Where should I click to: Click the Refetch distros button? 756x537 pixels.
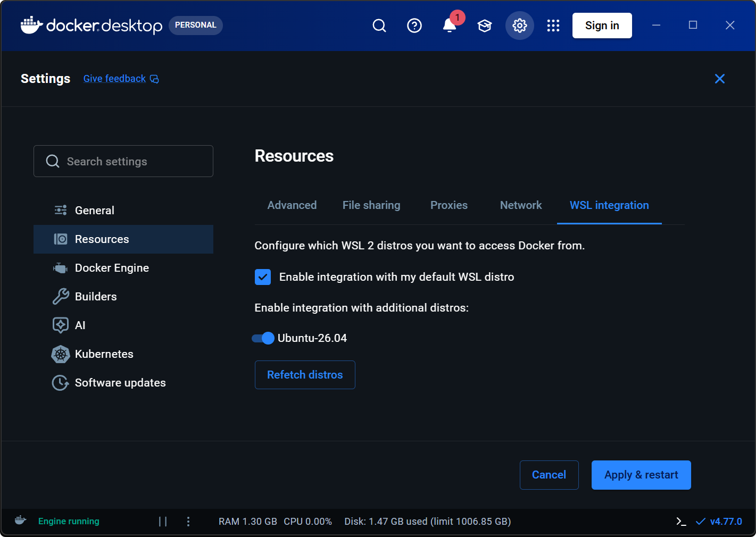point(305,375)
